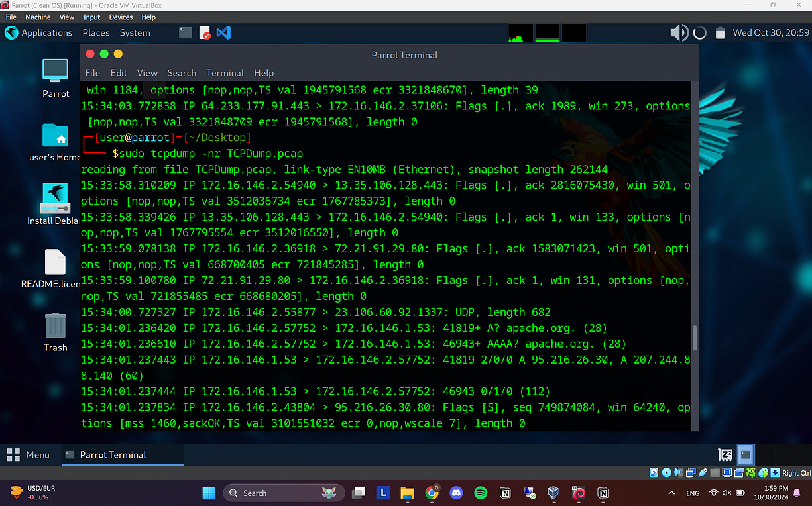Click the text editor icon in the top panel
812x506 pixels.
205,32
